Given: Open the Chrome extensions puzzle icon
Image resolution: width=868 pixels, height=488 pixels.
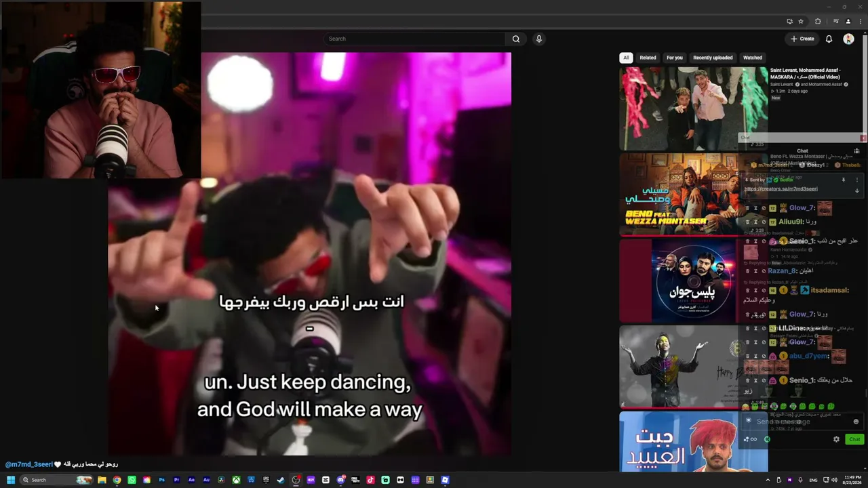Looking at the screenshot, I should pyautogui.click(x=818, y=22).
